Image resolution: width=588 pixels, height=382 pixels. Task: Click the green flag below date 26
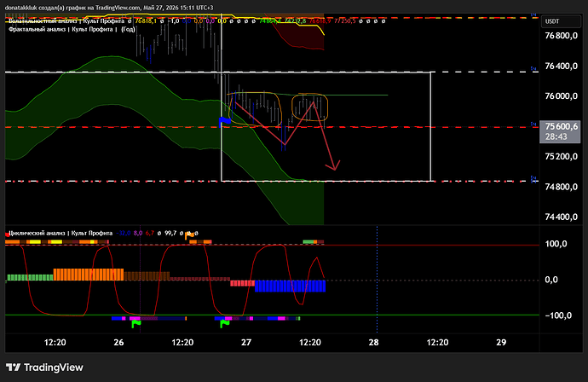click(x=135, y=323)
